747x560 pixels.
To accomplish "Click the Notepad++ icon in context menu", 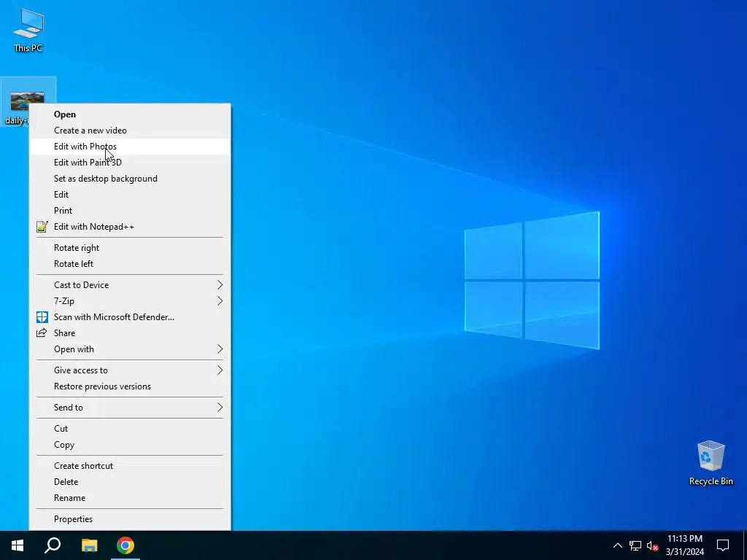I will (x=42, y=227).
